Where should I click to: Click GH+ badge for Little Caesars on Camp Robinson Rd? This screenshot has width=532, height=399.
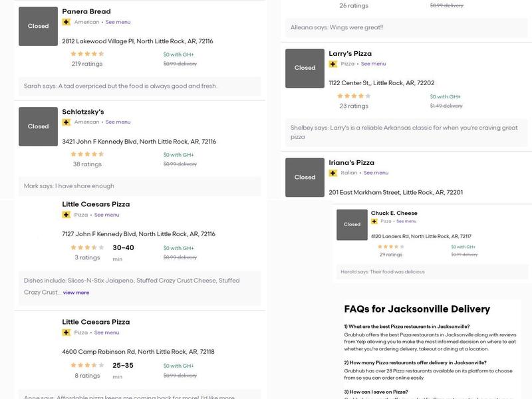pos(66,332)
